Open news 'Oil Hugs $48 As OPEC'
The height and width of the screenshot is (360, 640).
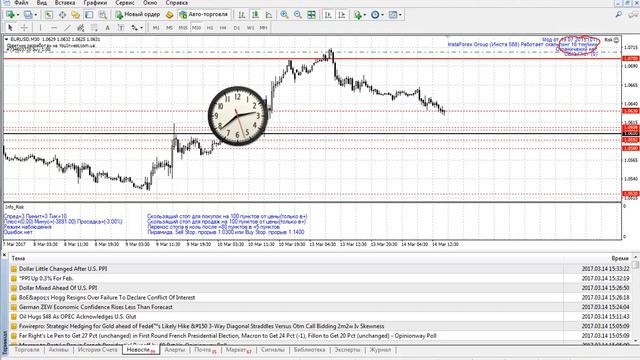pyautogui.click(x=78, y=317)
